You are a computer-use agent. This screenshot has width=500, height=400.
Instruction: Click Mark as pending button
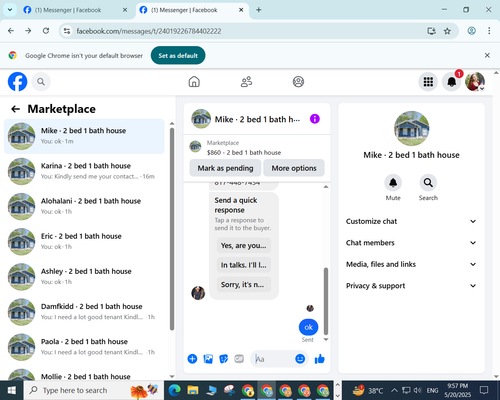(x=225, y=168)
